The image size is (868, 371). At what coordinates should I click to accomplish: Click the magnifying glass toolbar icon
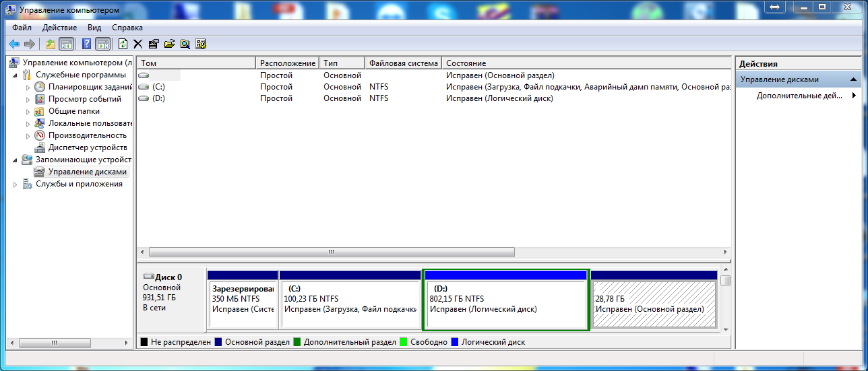[x=185, y=44]
